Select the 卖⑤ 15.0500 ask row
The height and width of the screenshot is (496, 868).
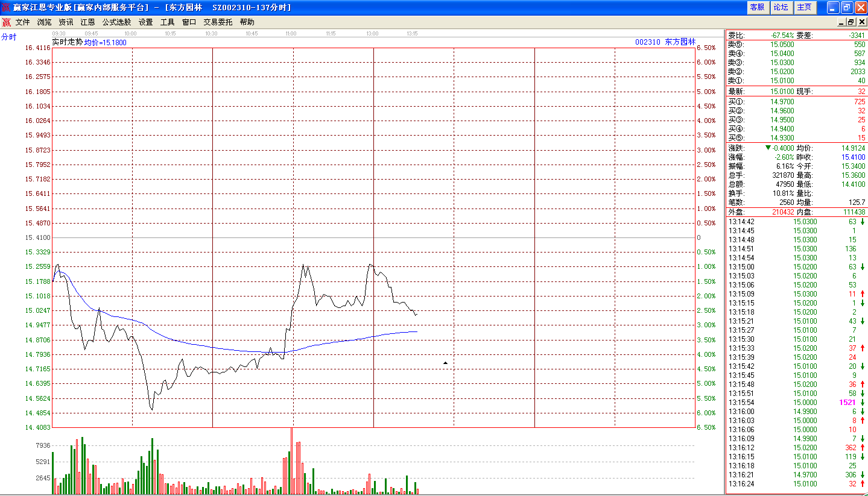tap(796, 45)
